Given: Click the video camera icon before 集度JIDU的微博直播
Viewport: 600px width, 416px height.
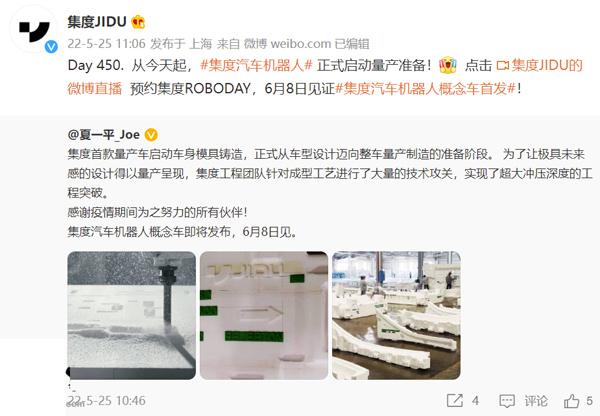Looking at the screenshot, I should 503,65.
